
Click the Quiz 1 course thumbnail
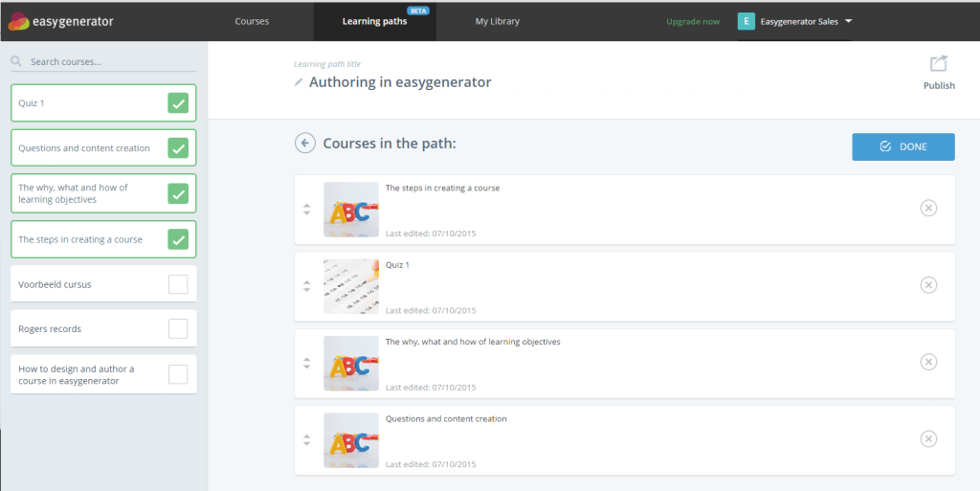351,286
